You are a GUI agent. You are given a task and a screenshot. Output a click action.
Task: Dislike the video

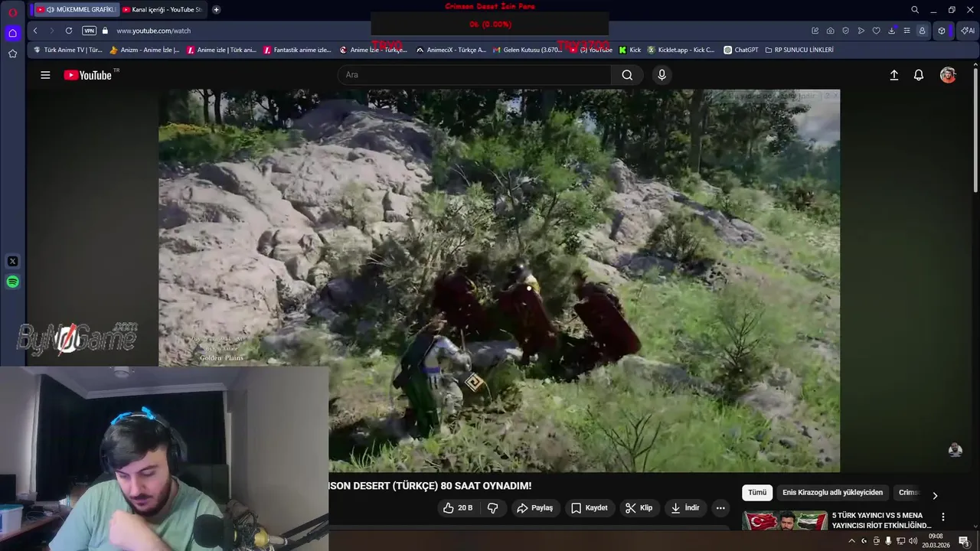pos(492,508)
